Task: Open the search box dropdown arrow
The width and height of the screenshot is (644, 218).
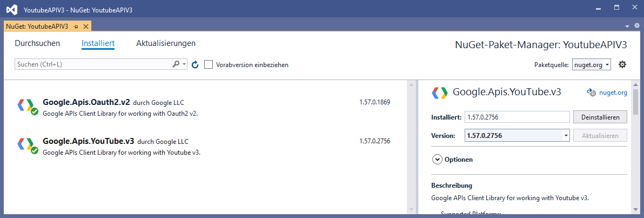Action: (x=184, y=64)
